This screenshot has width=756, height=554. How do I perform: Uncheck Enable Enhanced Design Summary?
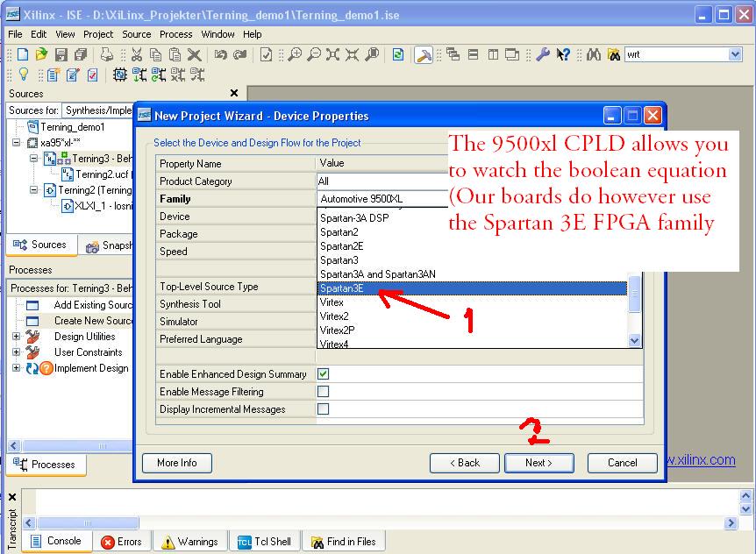(323, 373)
